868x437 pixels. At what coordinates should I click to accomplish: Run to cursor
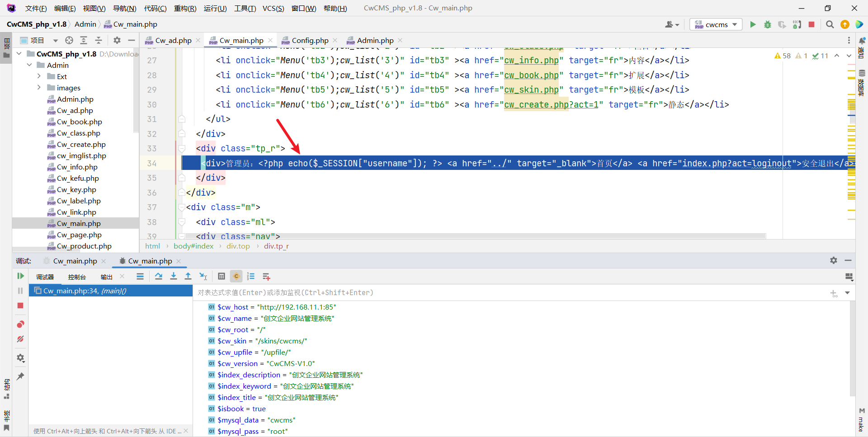(x=203, y=276)
